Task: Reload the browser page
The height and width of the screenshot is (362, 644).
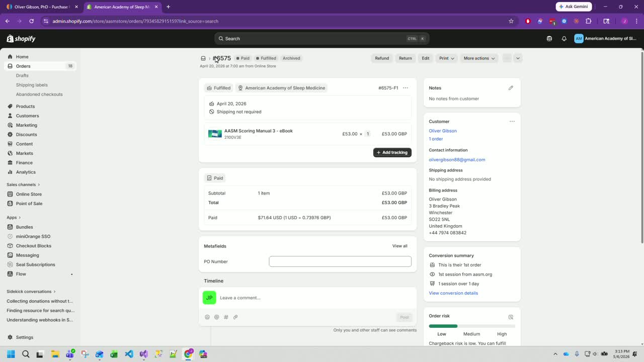Action: coord(31,21)
